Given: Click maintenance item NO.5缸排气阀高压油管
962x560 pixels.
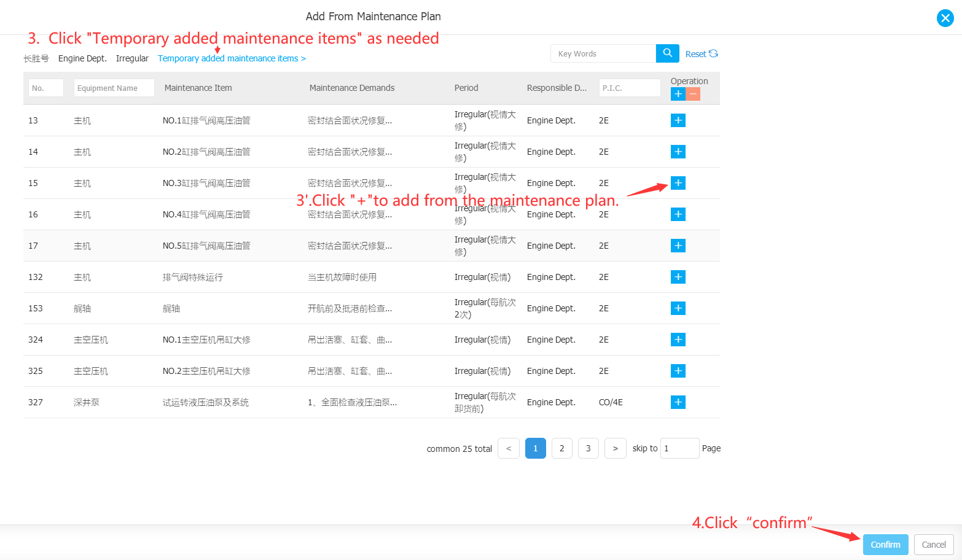Looking at the screenshot, I should click(x=206, y=246).
